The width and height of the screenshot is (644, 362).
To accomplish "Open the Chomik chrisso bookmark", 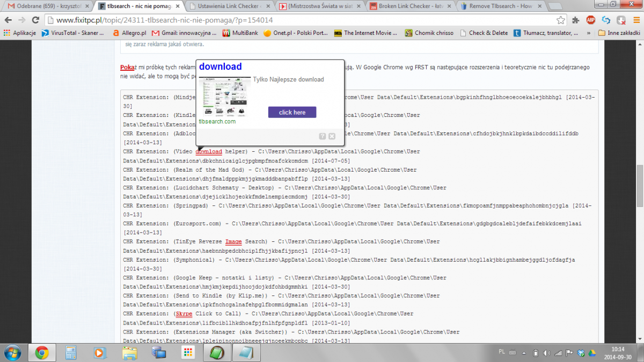I will [x=429, y=33].
